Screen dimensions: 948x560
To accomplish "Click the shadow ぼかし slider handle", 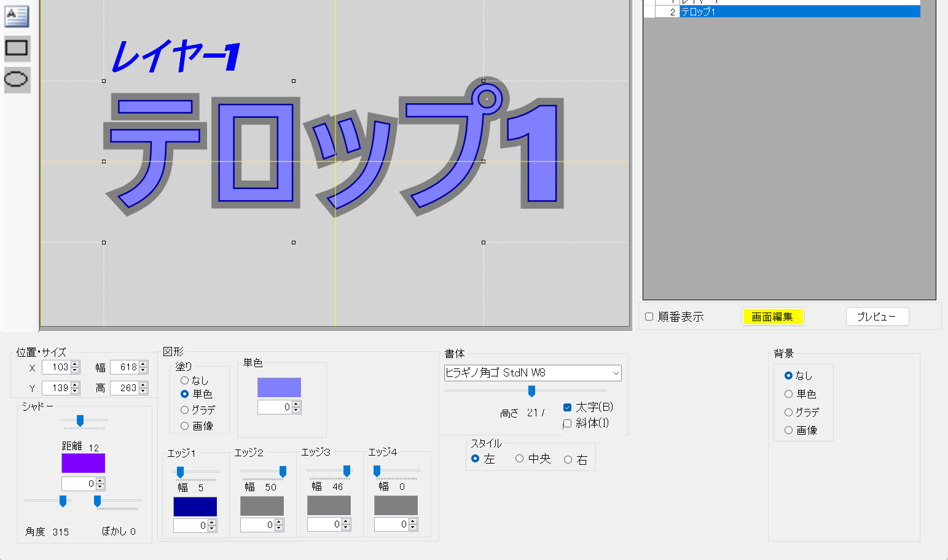I will tap(97, 501).
